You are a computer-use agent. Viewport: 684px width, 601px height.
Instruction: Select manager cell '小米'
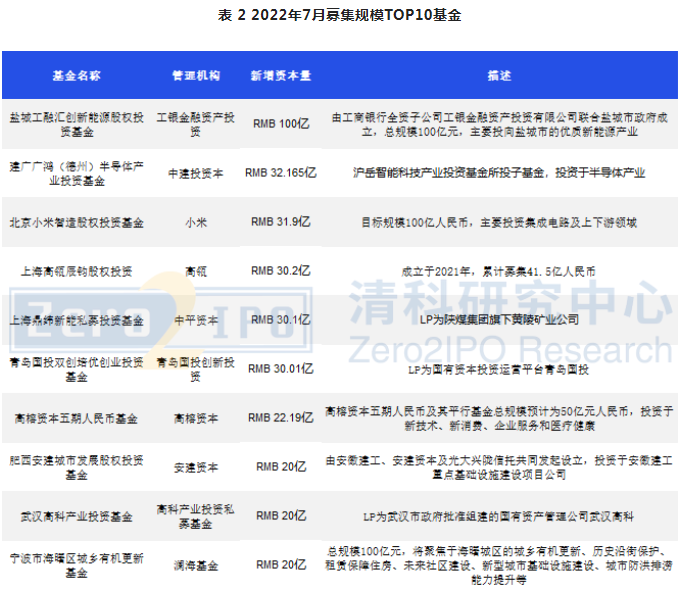click(196, 223)
